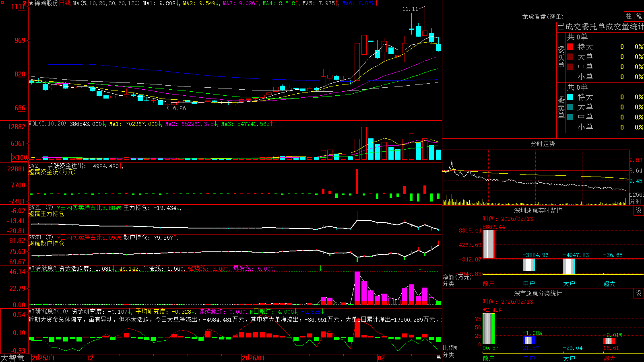
Task: Click the -4947.83 value label
Action: [576, 255]
